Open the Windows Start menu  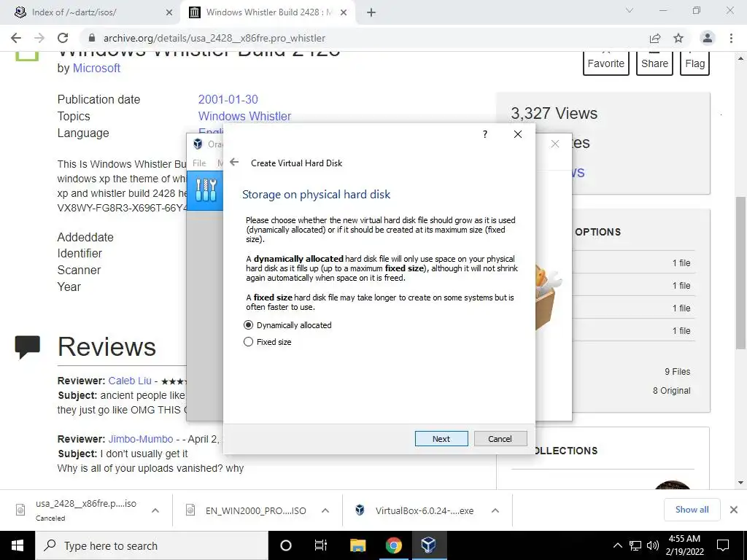coord(18,545)
